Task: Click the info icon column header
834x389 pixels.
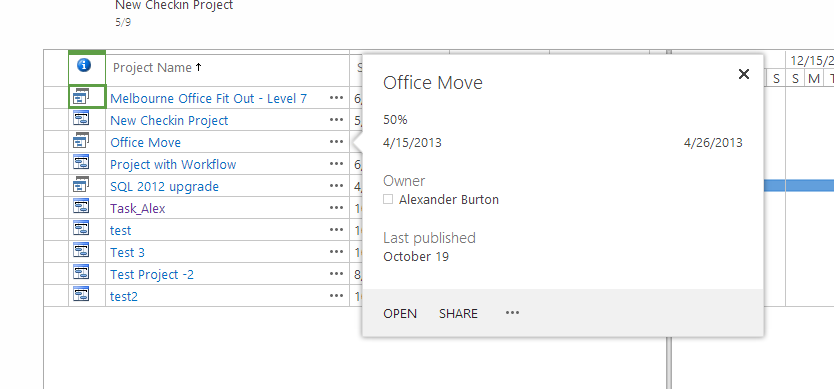Action: [x=84, y=65]
